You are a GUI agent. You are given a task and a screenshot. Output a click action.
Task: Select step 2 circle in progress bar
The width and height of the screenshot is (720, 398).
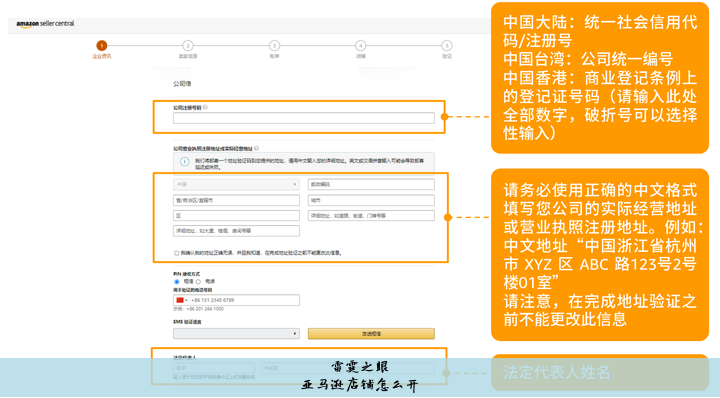pyautogui.click(x=188, y=45)
